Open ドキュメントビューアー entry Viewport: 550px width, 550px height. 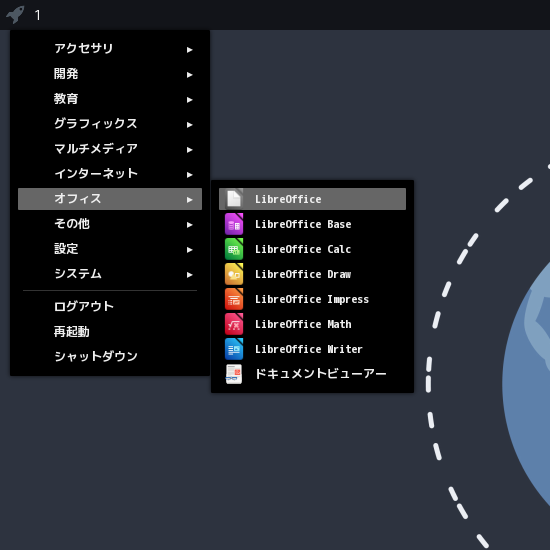(312, 374)
